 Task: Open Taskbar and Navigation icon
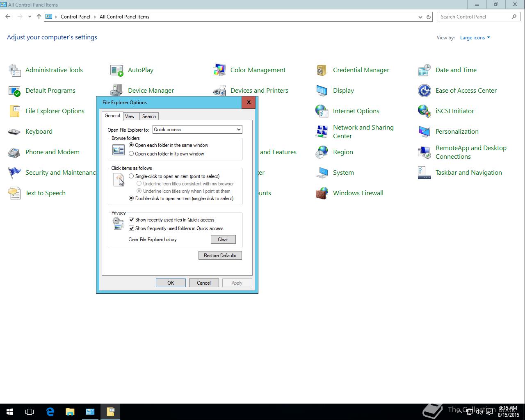(425, 173)
